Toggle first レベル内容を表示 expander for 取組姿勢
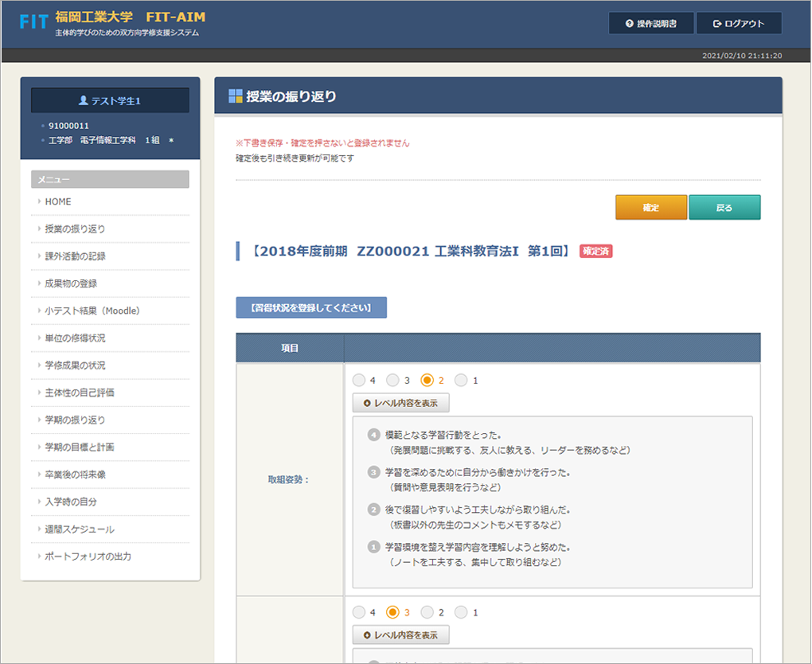This screenshot has width=812, height=664. [400, 403]
